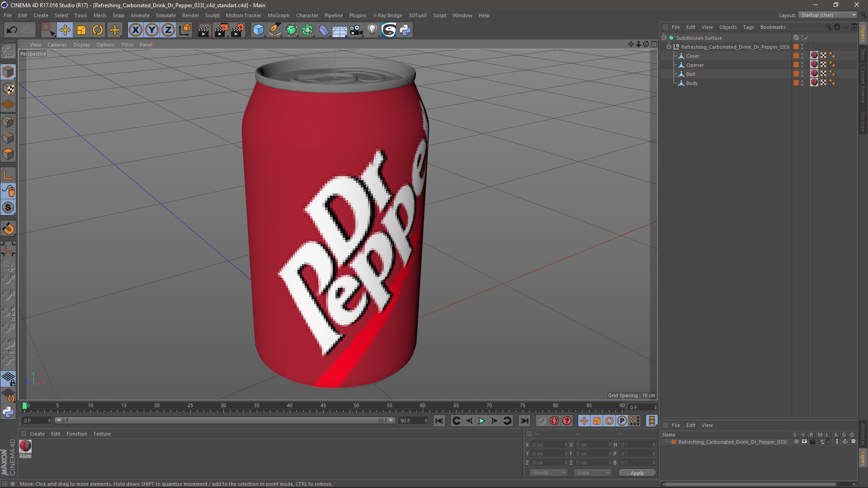Select the Rotate tool in top toolbar

tap(98, 30)
